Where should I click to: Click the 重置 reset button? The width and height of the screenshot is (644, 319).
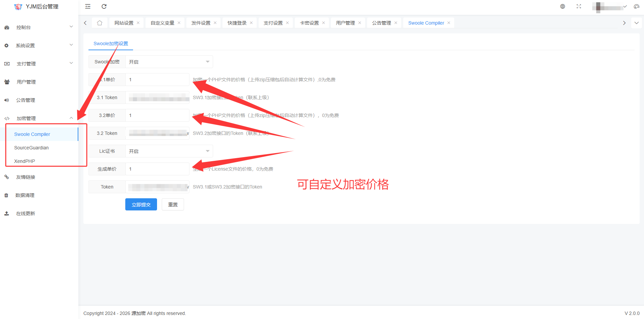173,205
